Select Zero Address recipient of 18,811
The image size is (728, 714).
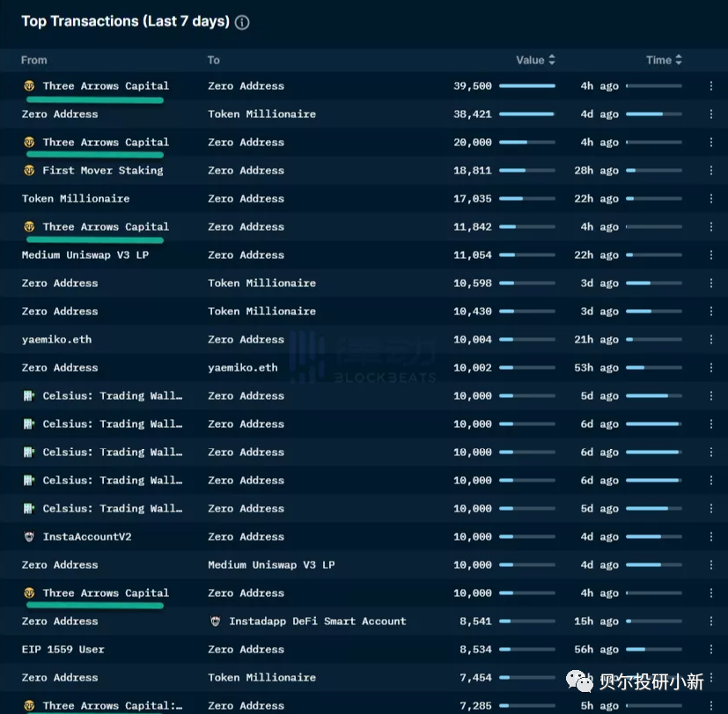click(x=246, y=171)
